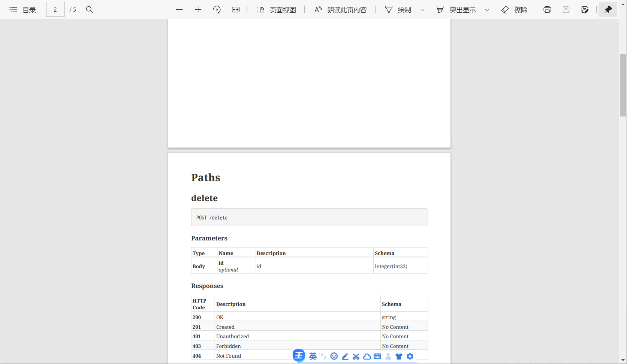Click the save-as icon

point(585,10)
